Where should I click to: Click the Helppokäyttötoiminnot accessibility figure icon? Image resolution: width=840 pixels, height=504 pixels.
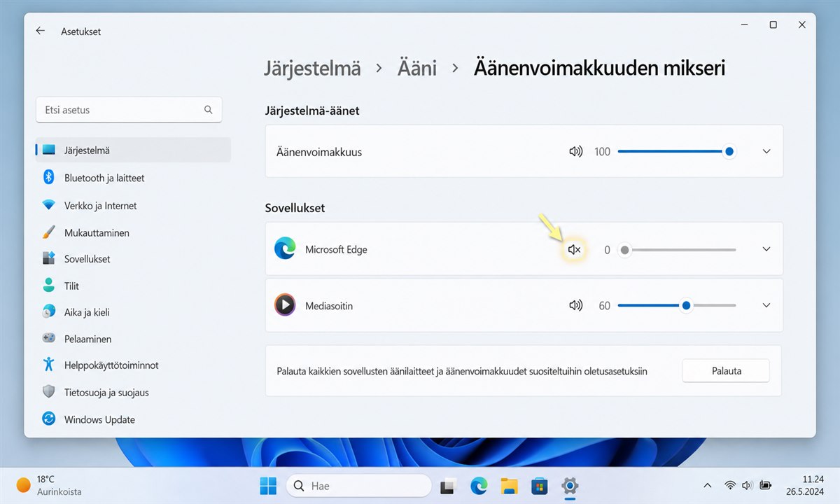click(x=48, y=364)
